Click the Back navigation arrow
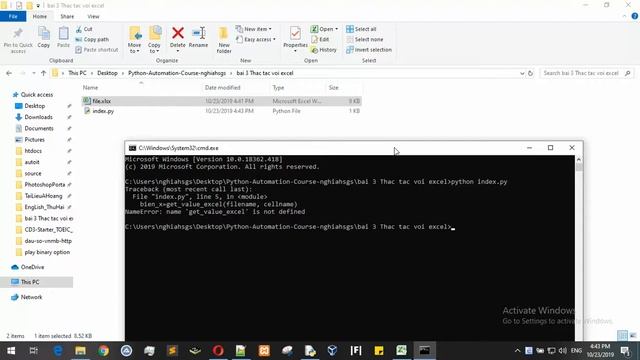640x360 pixels. point(9,73)
